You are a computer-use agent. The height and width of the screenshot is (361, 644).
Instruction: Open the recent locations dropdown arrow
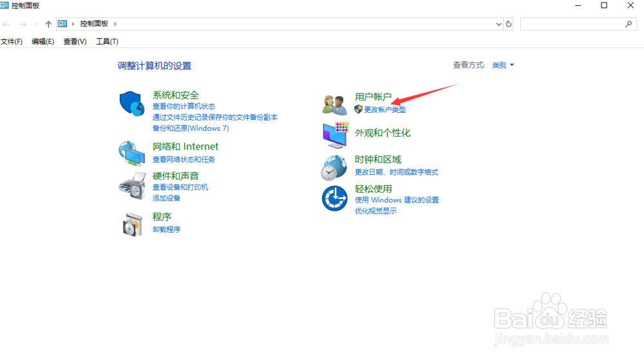pos(37,24)
